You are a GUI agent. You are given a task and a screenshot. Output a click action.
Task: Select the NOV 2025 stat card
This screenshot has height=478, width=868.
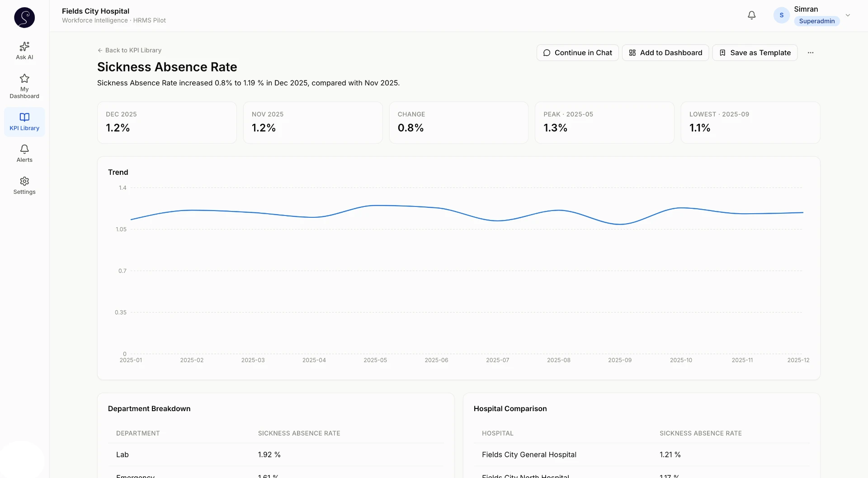point(313,122)
